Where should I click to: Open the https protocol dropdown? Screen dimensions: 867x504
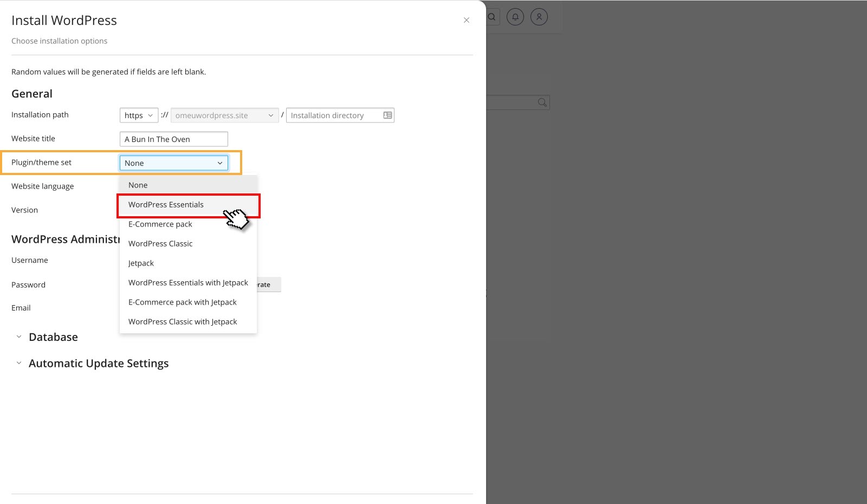click(139, 115)
